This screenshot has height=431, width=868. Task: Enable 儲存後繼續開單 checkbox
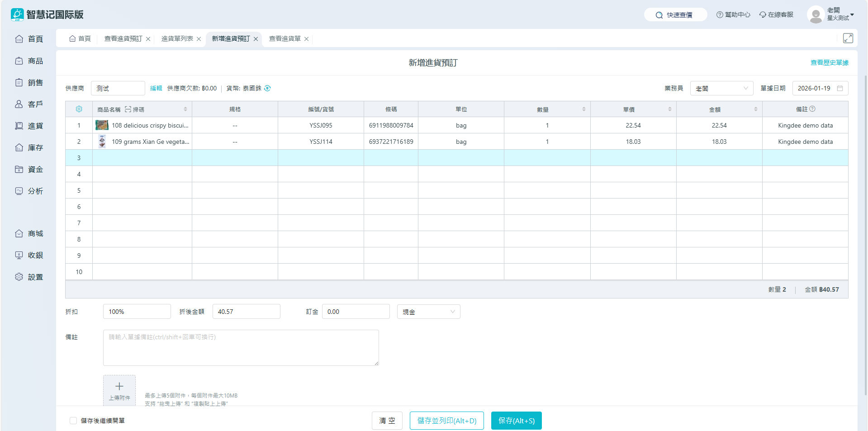tap(73, 421)
